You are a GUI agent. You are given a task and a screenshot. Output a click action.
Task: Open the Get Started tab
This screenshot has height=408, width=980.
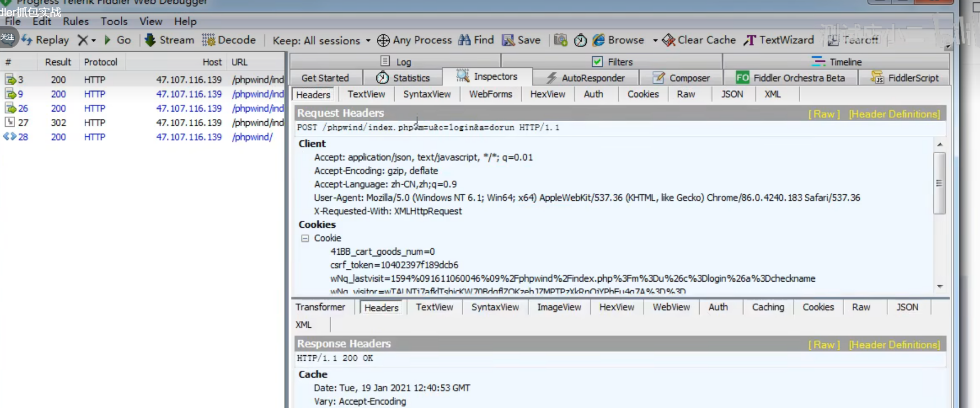tap(325, 77)
